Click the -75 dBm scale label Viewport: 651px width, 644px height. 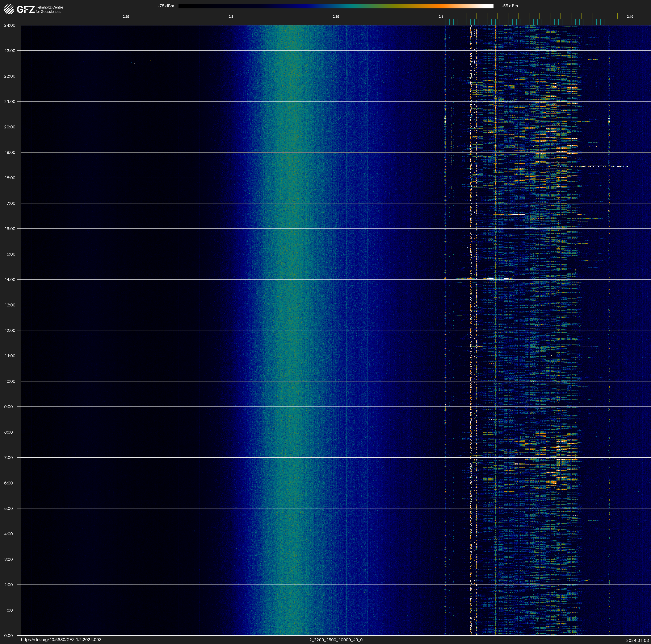pyautogui.click(x=166, y=6)
